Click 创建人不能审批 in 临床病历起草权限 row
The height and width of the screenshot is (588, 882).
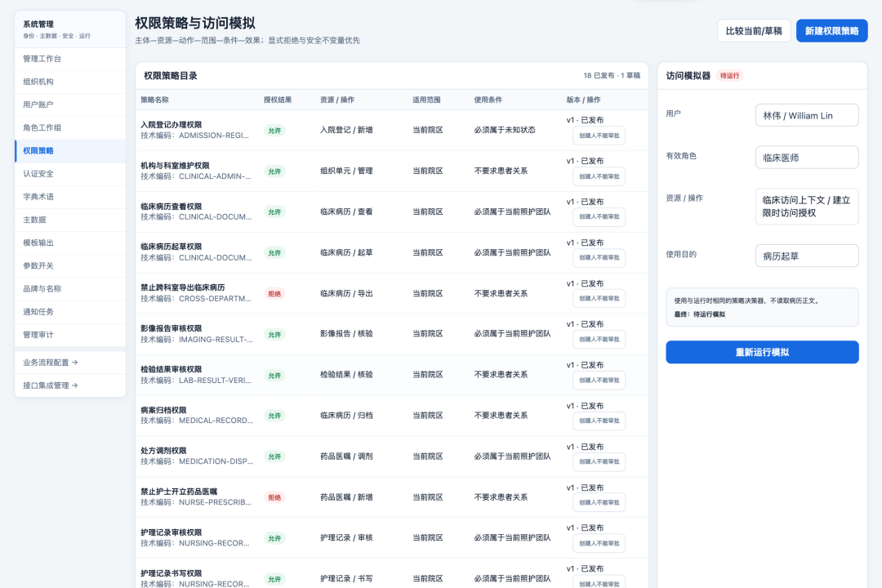[599, 258]
